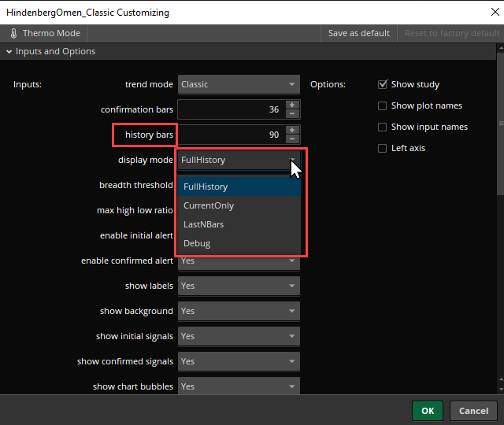Click the Cancel button
Viewport: 504px width, 425px height.
pyautogui.click(x=473, y=411)
